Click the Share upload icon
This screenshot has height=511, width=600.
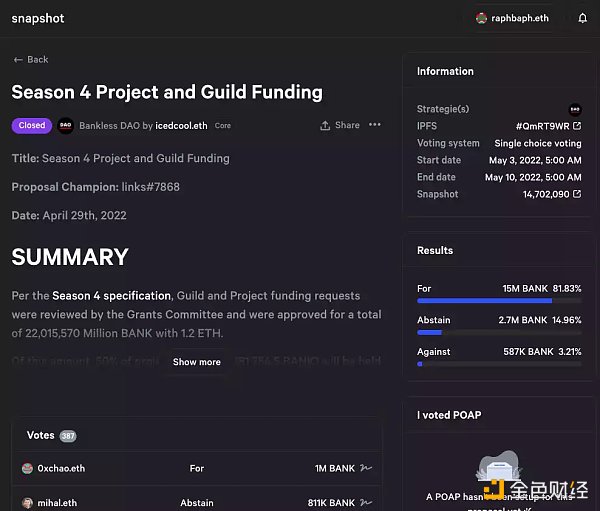[x=325, y=125]
